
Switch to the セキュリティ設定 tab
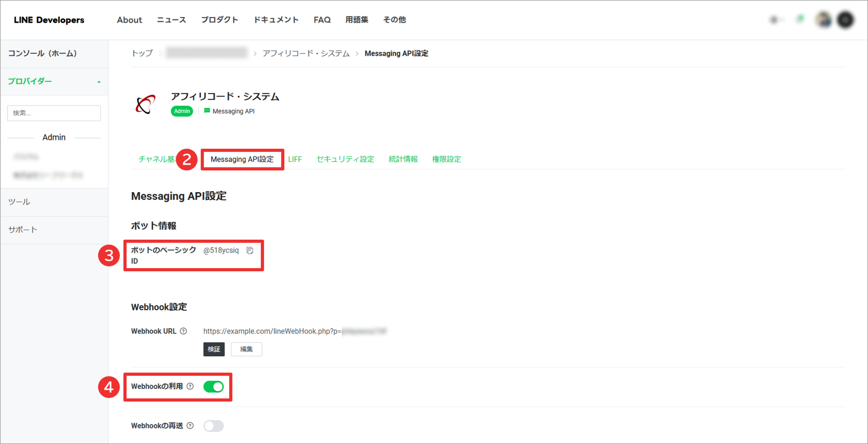(x=345, y=159)
